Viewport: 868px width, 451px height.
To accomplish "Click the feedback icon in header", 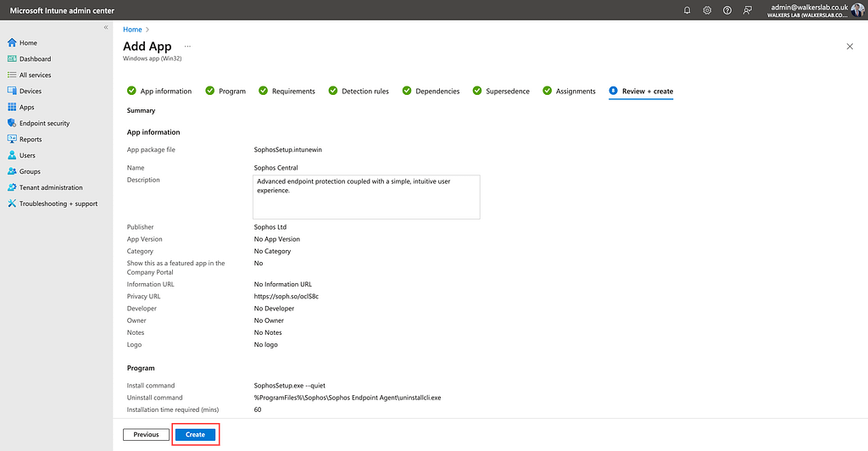I will [747, 10].
